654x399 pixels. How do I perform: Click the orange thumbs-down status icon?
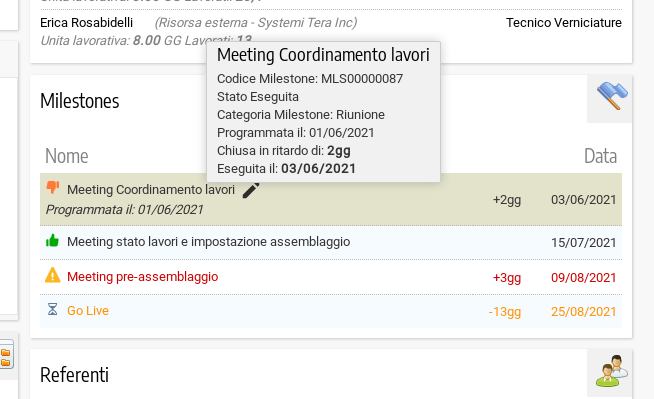pyautogui.click(x=53, y=187)
